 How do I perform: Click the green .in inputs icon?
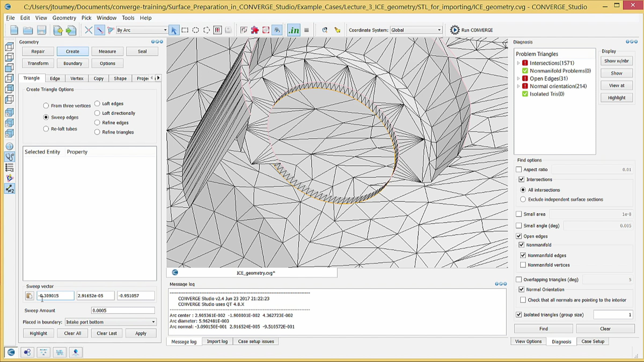pyautogui.click(x=294, y=30)
